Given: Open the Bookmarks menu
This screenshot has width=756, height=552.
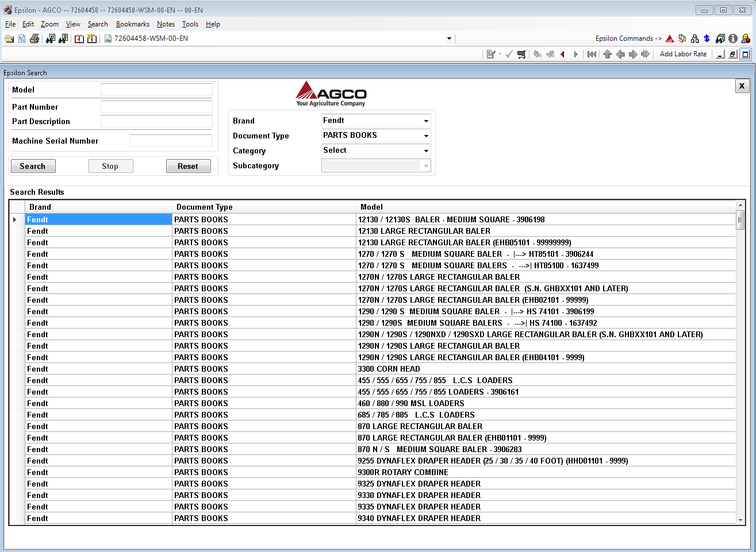Looking at the screenshot, I should click(133, 24).
